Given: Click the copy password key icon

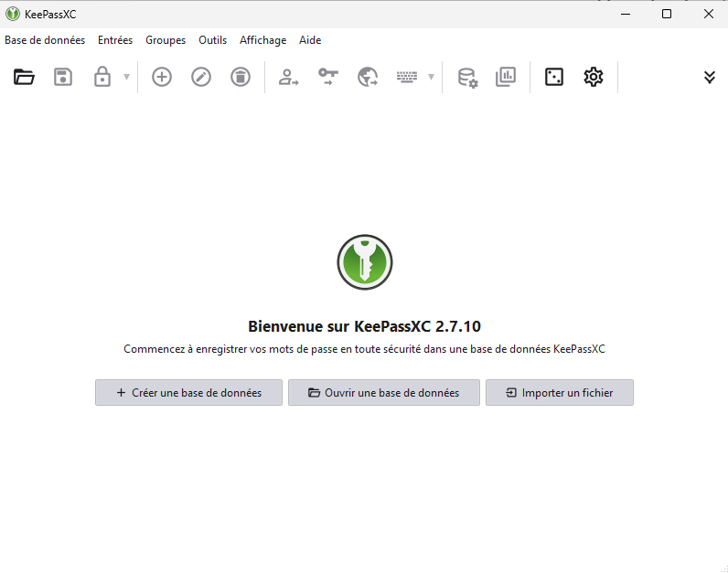Looking at the screenshot, I should pyautogui.click(x=328, y=77).
